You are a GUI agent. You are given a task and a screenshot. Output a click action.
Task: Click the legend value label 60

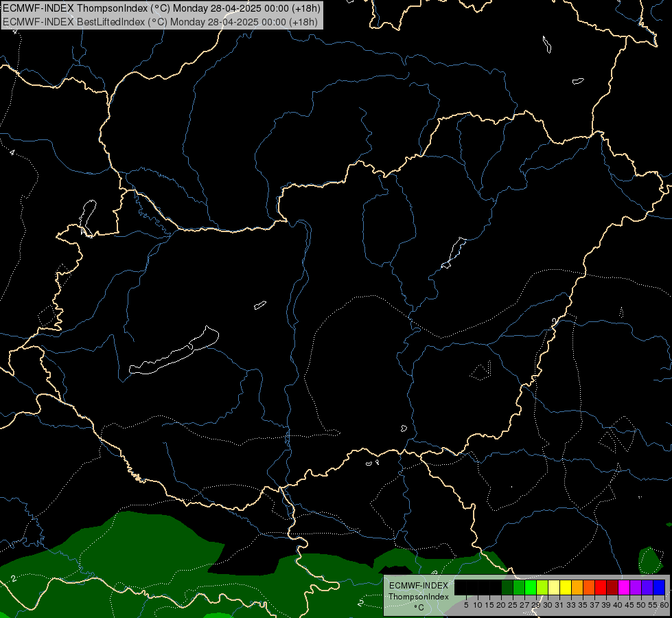pyautogui.click(x=664, y=605)
